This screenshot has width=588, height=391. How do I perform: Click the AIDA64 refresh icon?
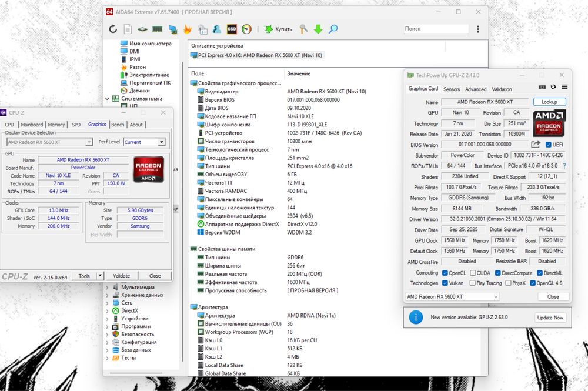(x=113, y=29)
